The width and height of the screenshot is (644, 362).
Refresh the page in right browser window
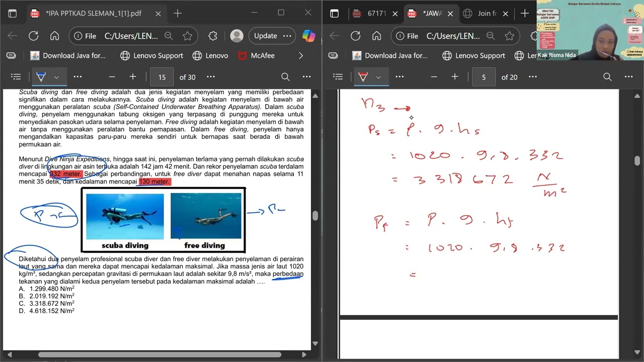[x=356, y=36]
